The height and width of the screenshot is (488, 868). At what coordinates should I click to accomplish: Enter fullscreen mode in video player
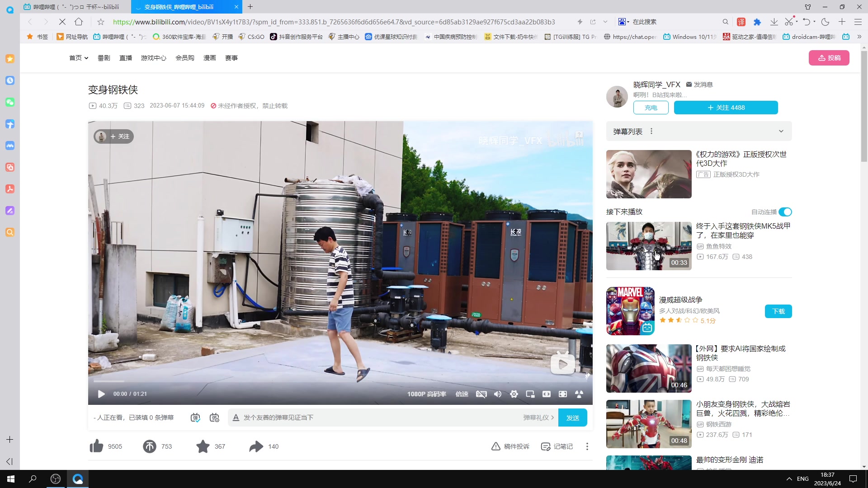pos(563,394)
